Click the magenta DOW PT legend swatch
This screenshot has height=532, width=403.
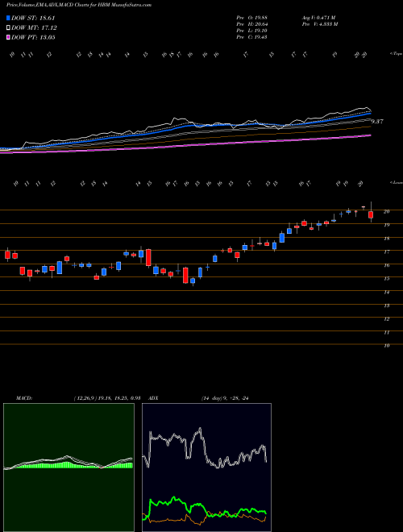9,37
